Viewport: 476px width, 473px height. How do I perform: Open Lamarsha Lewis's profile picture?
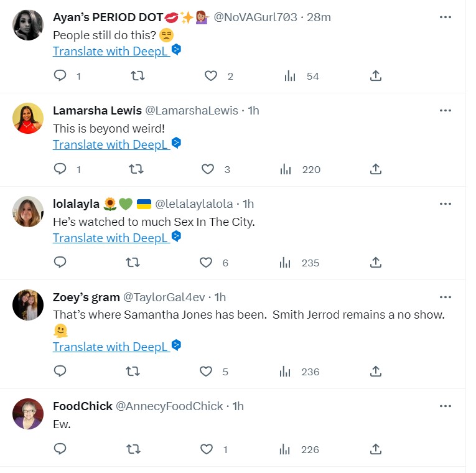tap(28, 118)
